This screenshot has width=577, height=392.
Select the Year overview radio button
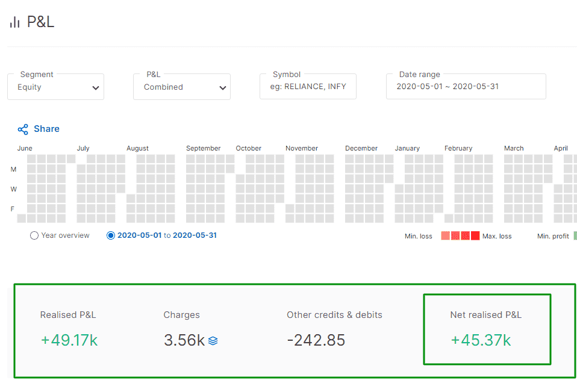click(x=34, y=235)
